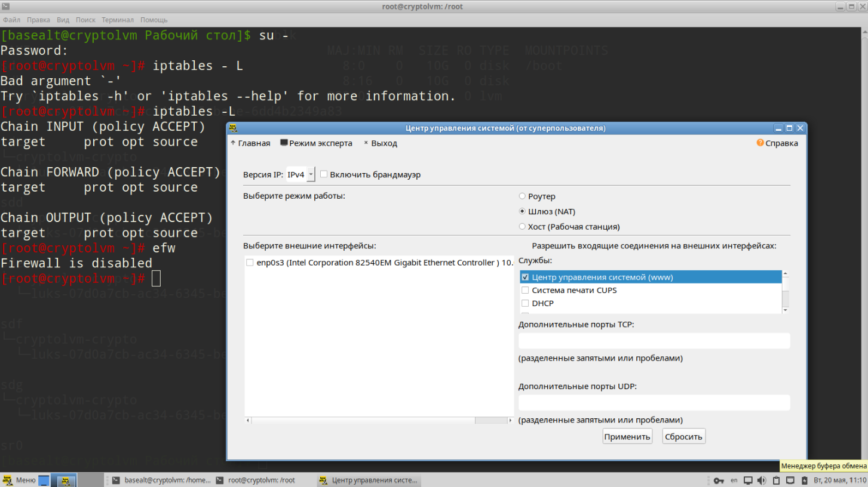The height and width of the screenshot is (487, 868).
Task: Open the Терминал menu
Action: pyautogui.click(x=118, y=20)
